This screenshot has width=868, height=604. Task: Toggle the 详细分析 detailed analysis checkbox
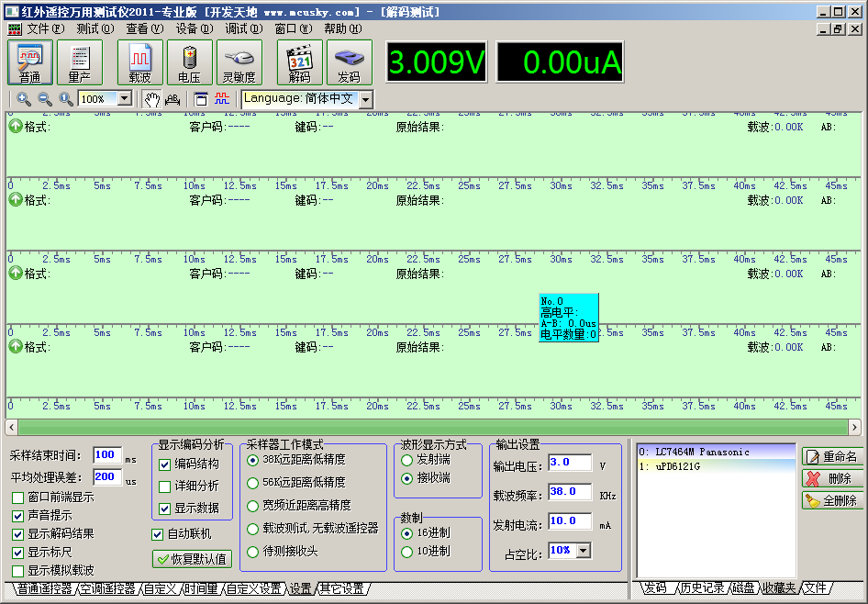click(x=165, y=487)
